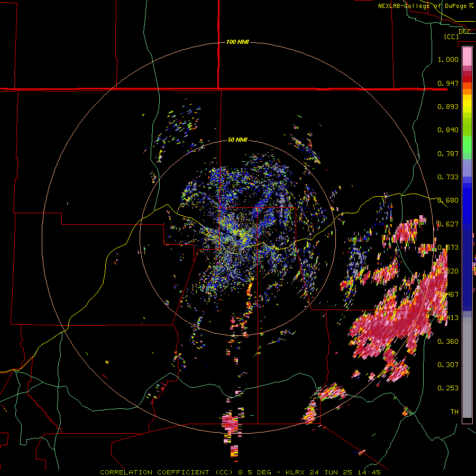This screenshot has height=476, width=476.
Task: Click the pink top segment of color scale
Action: coord(467,57)
